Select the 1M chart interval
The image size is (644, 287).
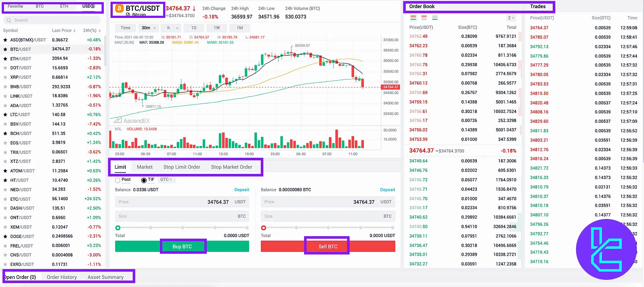(x=240, y=28)
